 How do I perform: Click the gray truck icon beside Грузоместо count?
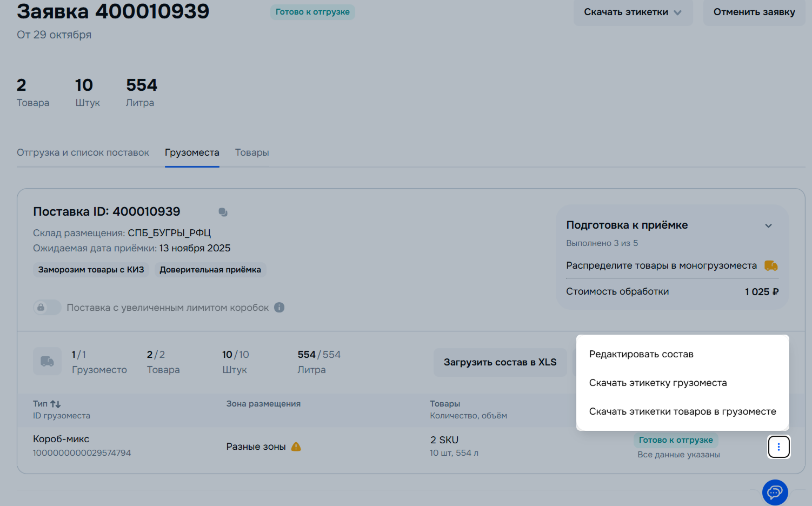(47, 362)
